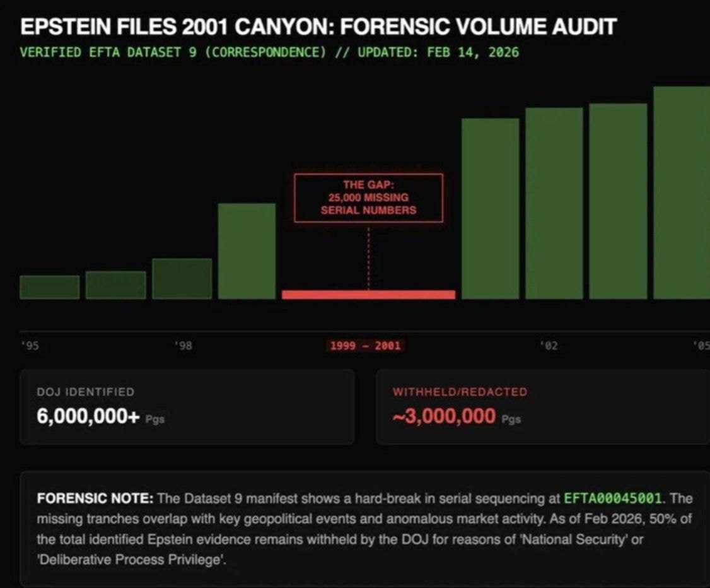
Task: Select the '02 axis tick label
Action: [549, 346]
